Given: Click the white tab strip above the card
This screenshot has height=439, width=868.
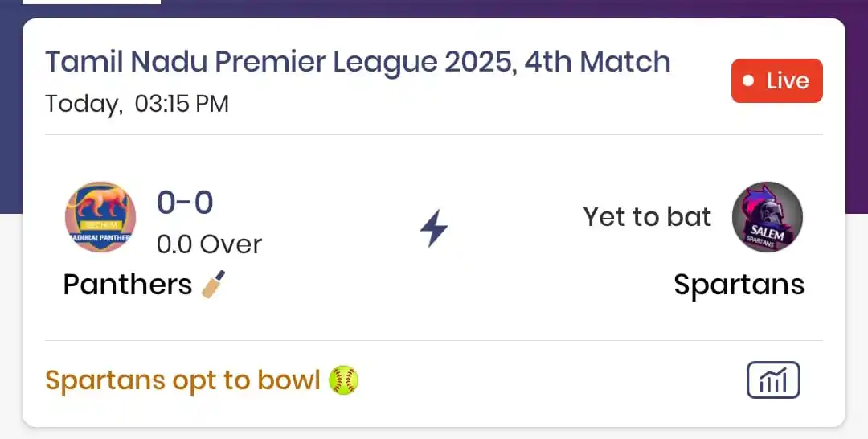Looking at the screenshot, I should (x=91, y=2).
